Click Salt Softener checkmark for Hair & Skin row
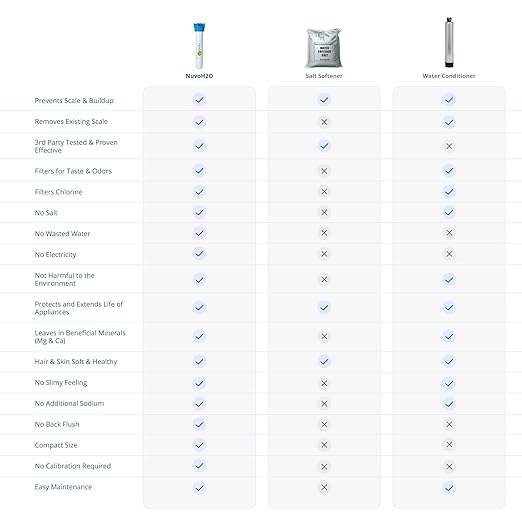 (324, 361)
